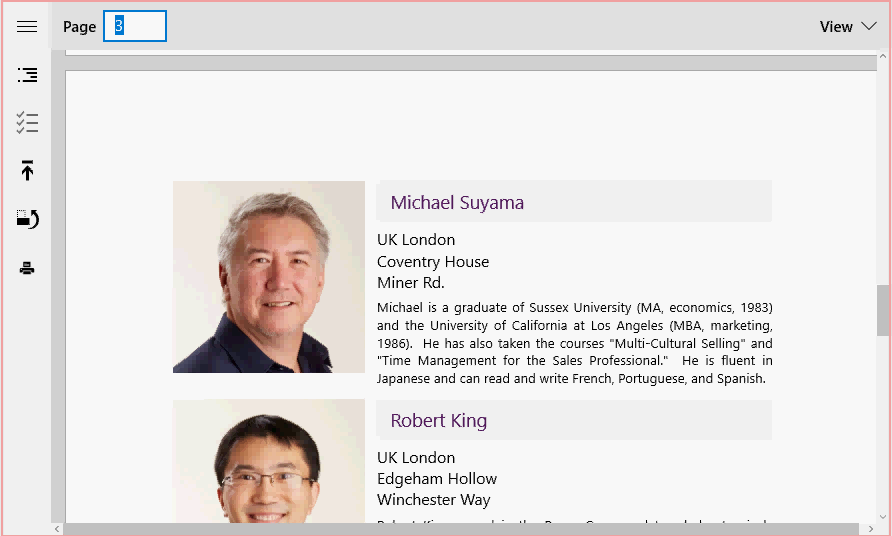Click the print icon in sidebar
The height and width of the screenshot is (536, 892).
click(27, 268)
